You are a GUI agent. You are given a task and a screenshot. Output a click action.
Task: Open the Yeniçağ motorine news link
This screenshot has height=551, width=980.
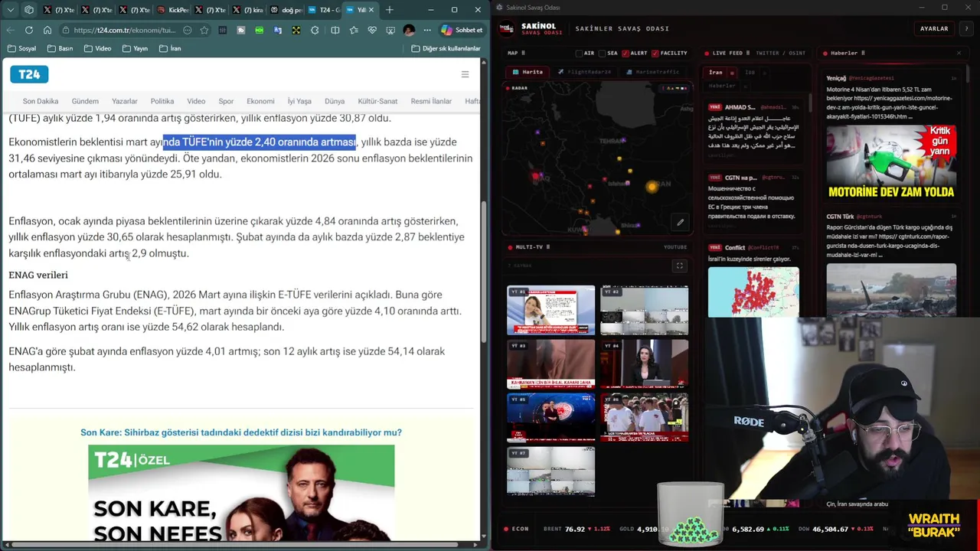coord(890,103)
